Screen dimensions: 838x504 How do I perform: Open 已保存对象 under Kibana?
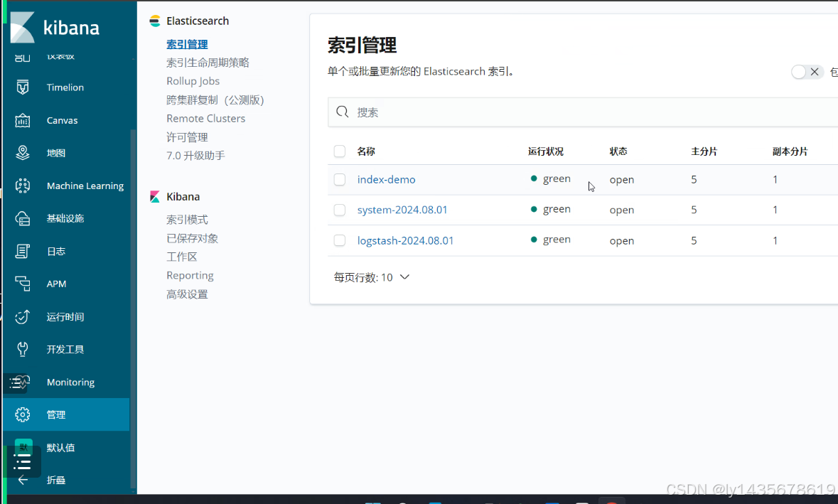tap(193, 238)
